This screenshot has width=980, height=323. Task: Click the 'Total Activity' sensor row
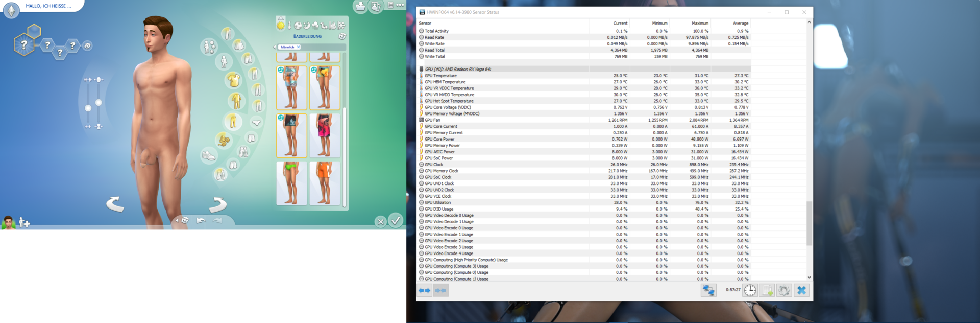pos(585,31)
